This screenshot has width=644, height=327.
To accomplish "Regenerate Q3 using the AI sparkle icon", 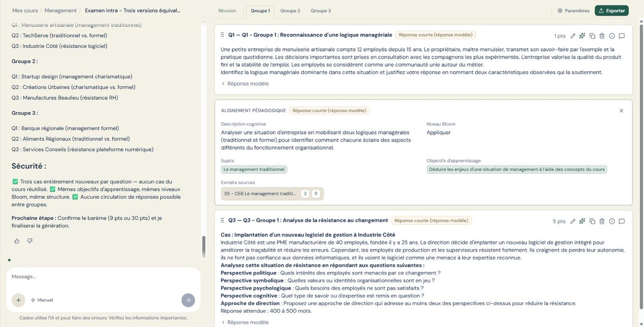I will tap(582, 221).
